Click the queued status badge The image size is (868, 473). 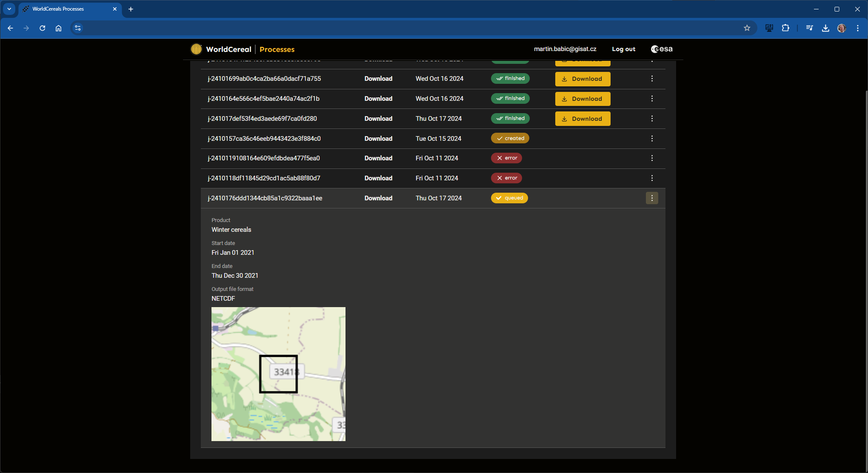(x=509, y=198)
